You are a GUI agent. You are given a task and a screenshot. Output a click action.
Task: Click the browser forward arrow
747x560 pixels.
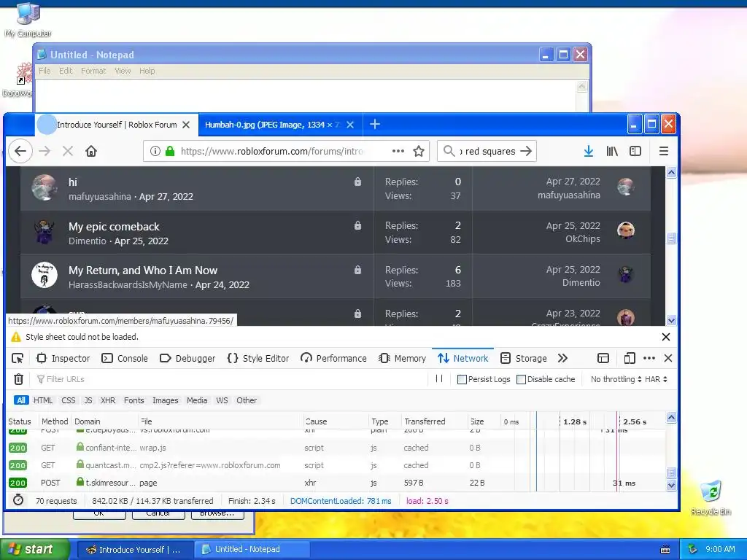pos(44,152)
